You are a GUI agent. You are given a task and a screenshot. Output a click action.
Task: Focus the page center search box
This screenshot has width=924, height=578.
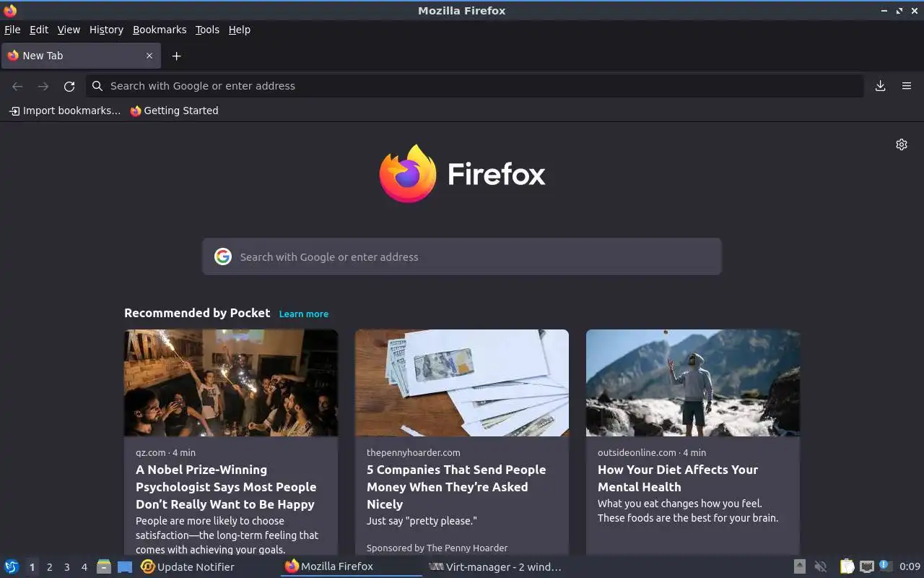(462, 256)
